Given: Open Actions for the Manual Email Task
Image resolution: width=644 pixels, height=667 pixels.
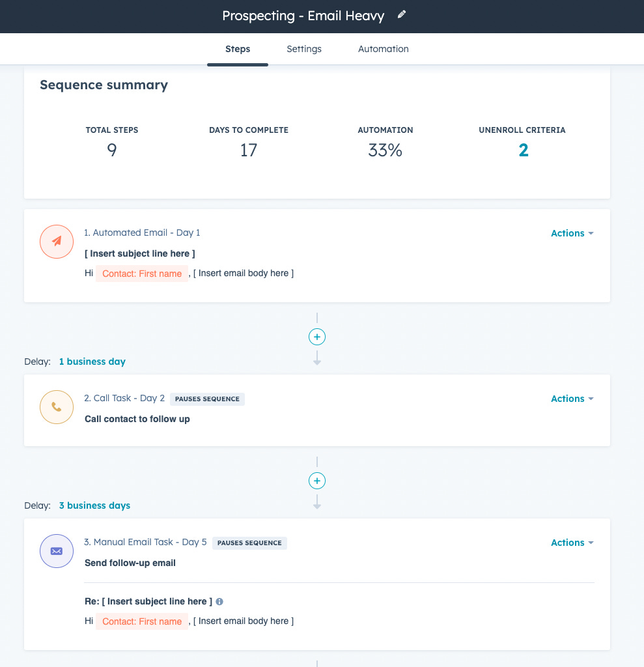Looking at the screenshot, I should [567, 542].
